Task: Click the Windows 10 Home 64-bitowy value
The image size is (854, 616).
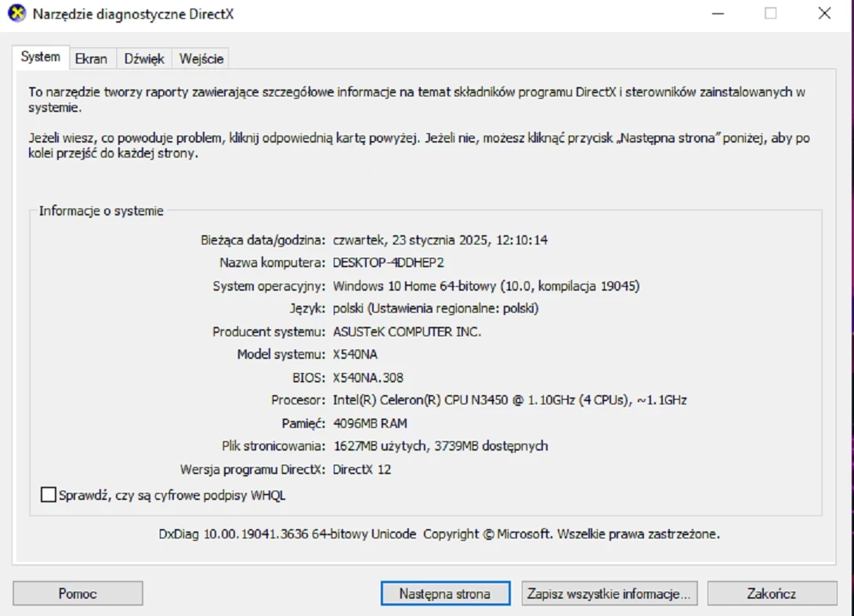Action: 486,286
